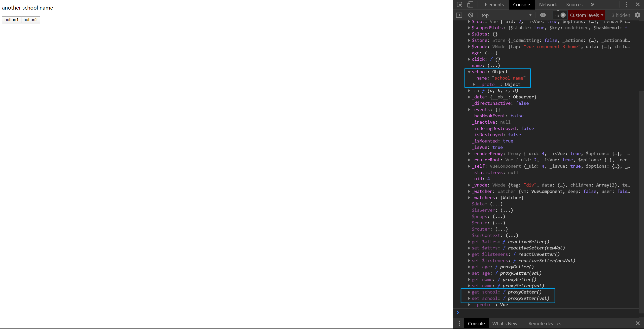The height and width of the screenshot is (329, 644).
Task: Open DevTools three-dot customize menu
Action: point(627,5)
